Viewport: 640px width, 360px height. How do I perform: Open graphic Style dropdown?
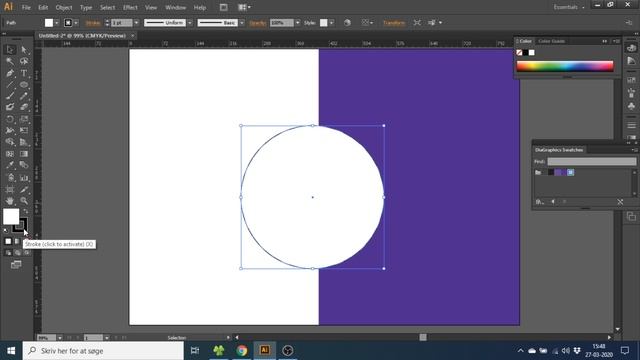pos(331,23)
